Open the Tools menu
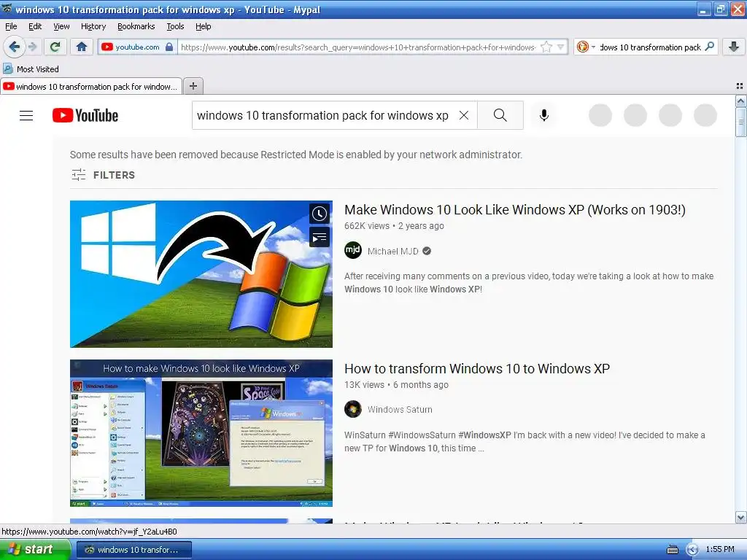The height and width of the screenshot is (560, 747). [175, 26]
